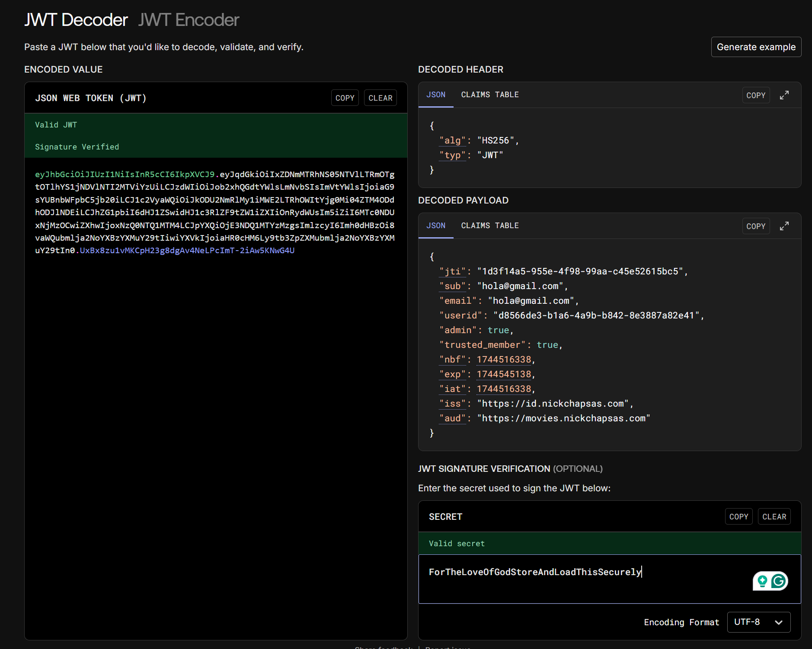Viewport: 812px width, 649px height.
Task: Click the "aud" claim key
Action: click(452, 418)
